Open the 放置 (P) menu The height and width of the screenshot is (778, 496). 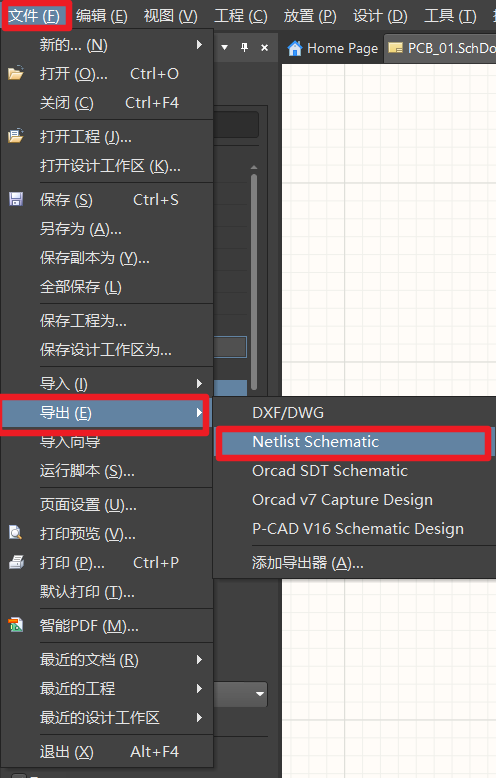(310, 16)
